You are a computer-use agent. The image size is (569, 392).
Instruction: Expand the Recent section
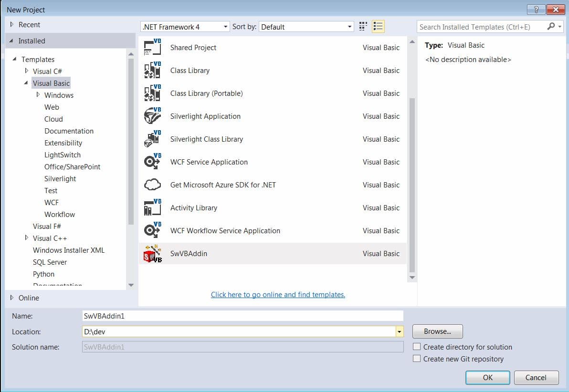click(x=11, y=25)
